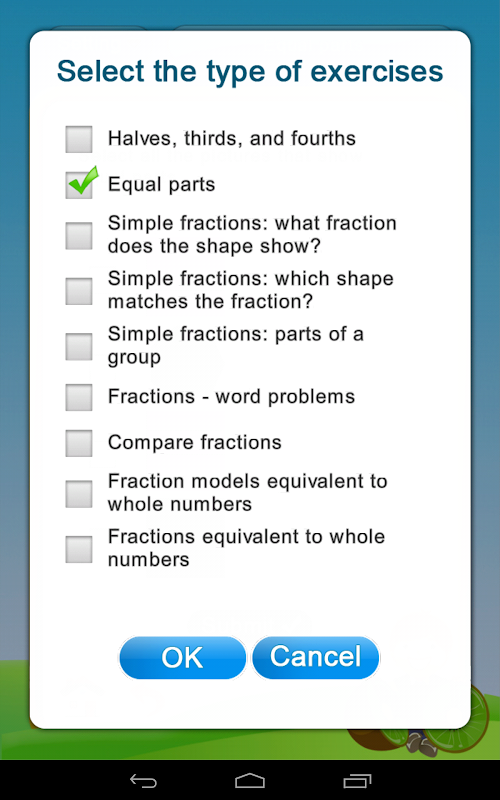Tap the Android back navigation icon
The width and height of the screenshot is (500, 800).
click(x=143, y=780)
